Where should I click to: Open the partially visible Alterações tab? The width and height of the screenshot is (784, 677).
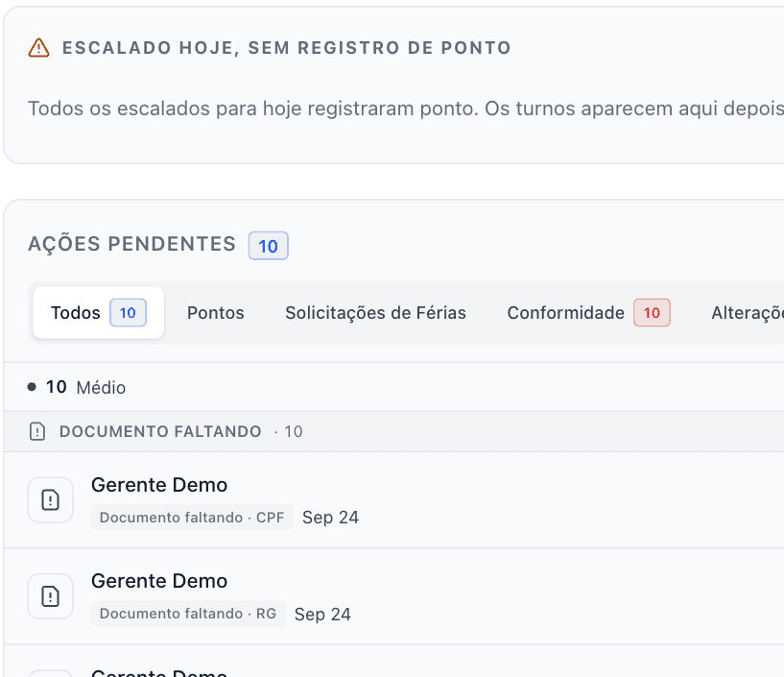[x=748, y=313]
